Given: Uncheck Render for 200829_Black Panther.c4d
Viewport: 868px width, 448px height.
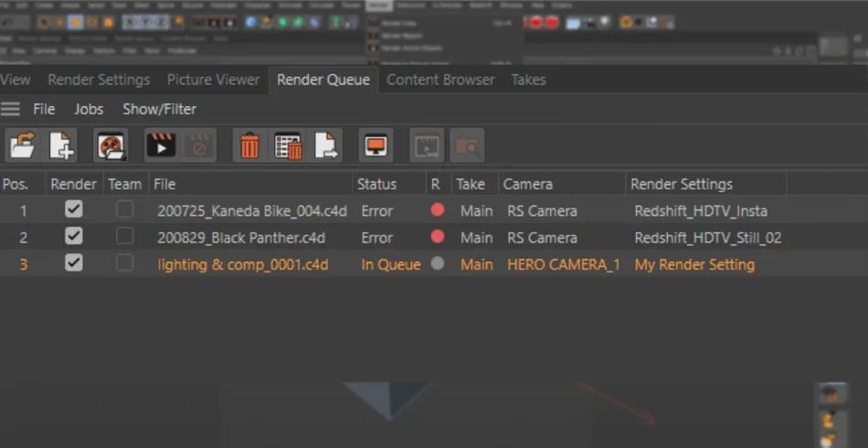Looking at the screenshot, I should click(74, 236).
